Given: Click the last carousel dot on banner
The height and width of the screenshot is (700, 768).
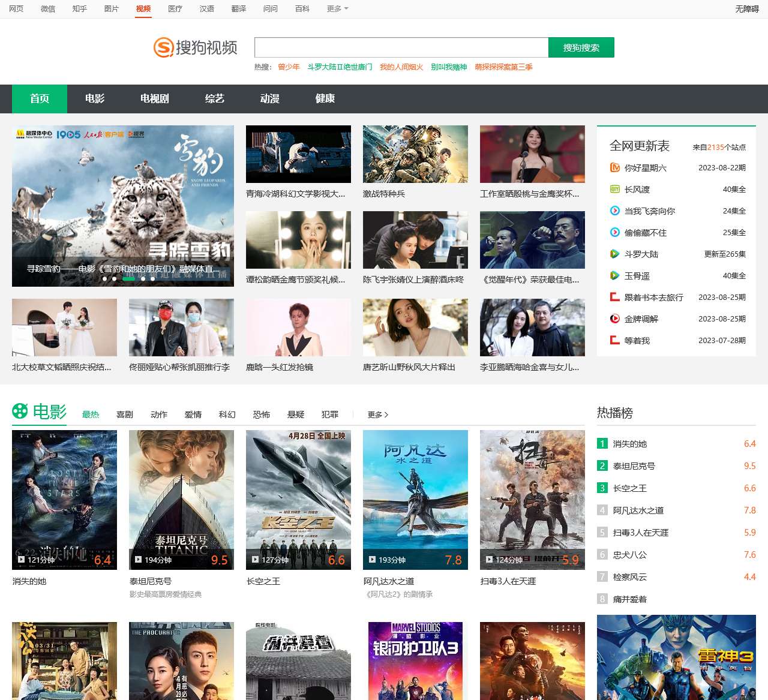Looking at the screenshot, I should click(x=152, y=279).
